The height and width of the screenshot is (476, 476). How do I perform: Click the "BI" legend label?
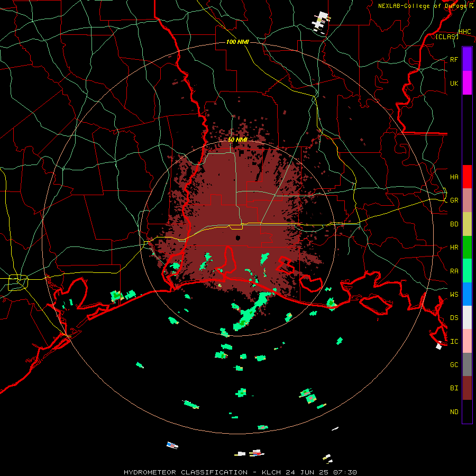point(454,388)
